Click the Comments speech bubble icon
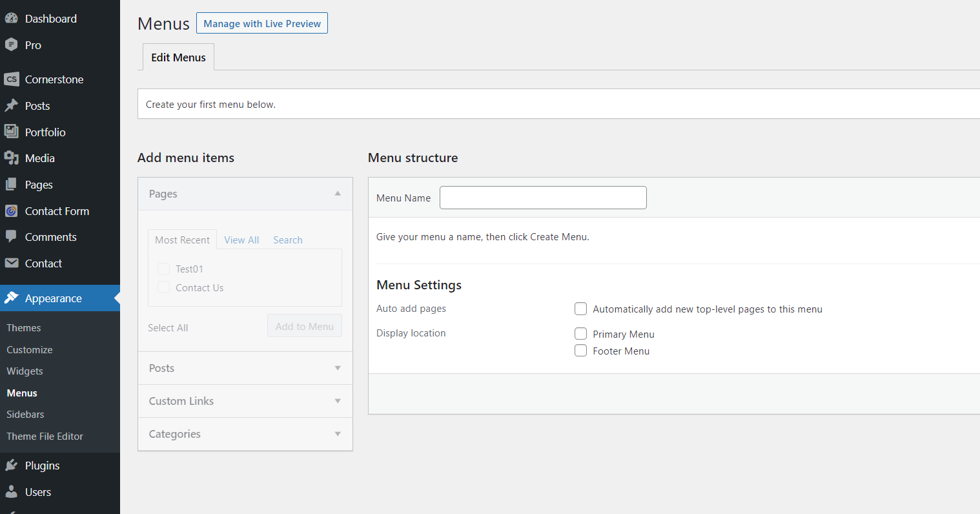The width and height of the screenshot is (980, 514). 12,237
